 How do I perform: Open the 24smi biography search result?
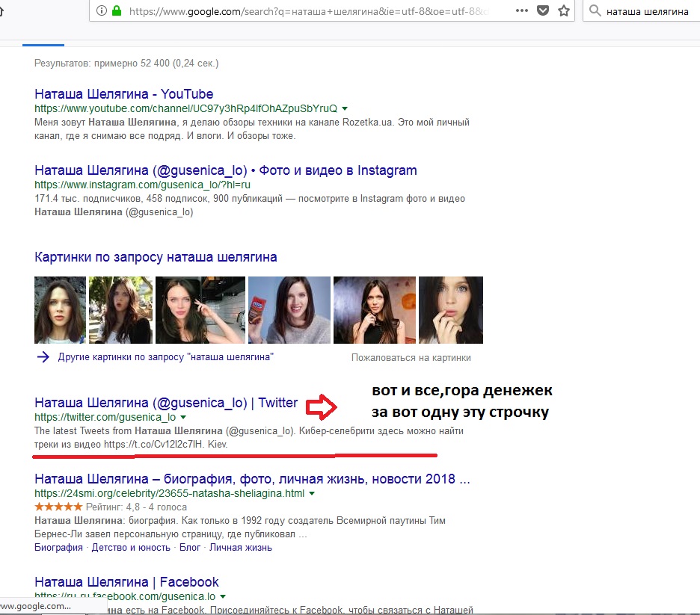pos(252,479)
